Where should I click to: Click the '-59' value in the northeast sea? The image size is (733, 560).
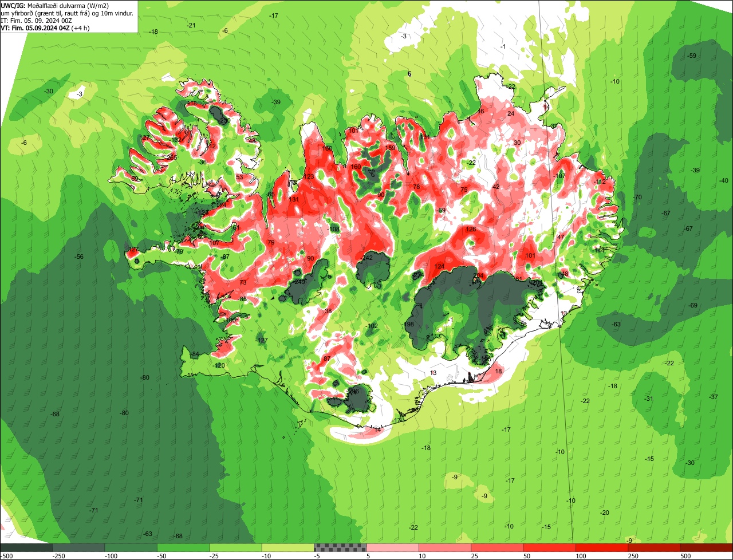(692, 56)
